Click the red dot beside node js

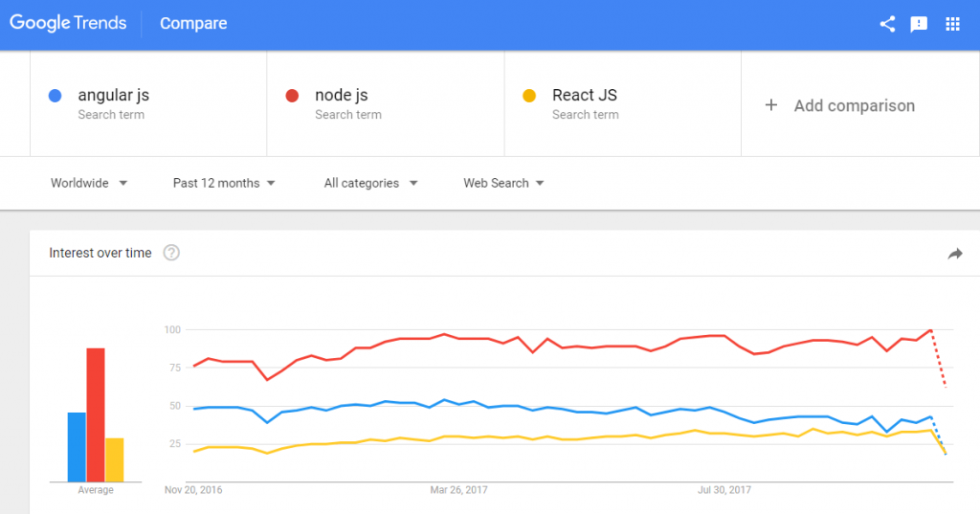[293, 96]
